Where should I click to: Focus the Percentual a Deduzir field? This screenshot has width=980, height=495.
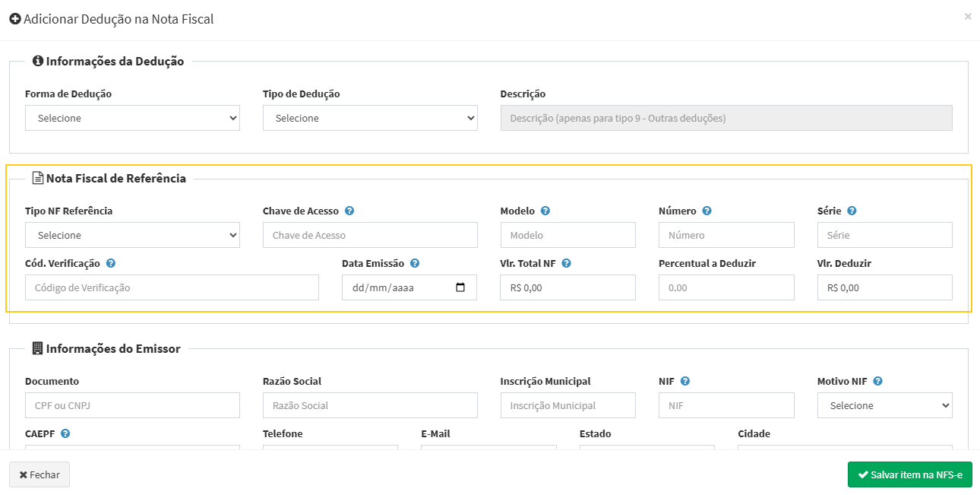726,288
